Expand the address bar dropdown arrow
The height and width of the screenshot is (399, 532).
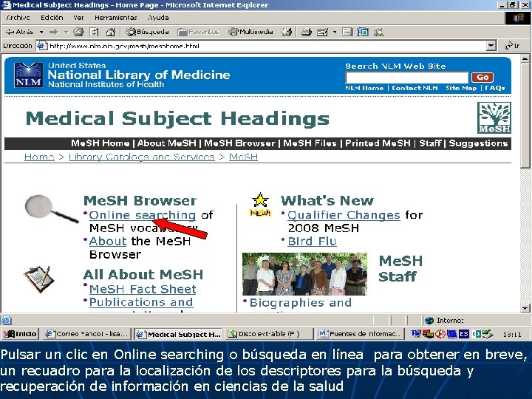tap(491, 46)
